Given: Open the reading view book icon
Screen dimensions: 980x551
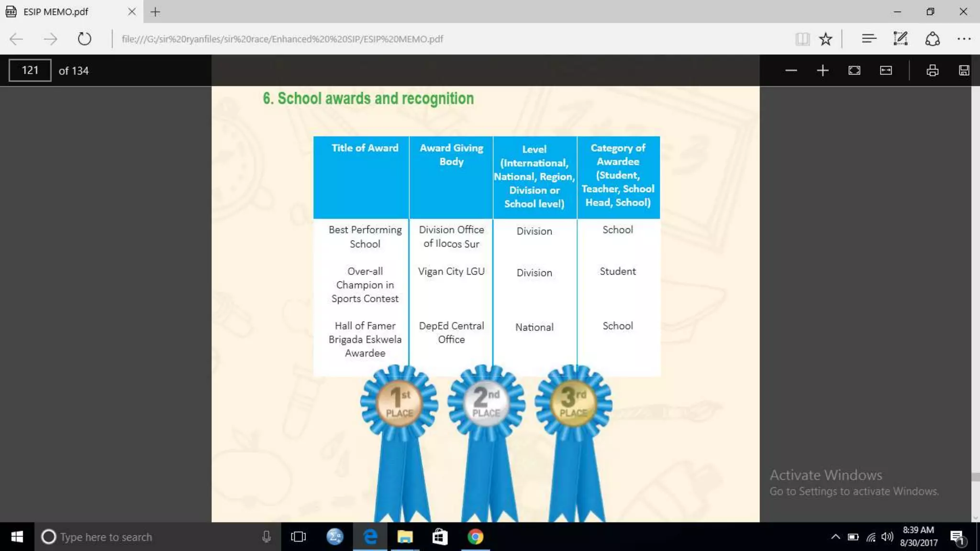Looking at the screenshot, I should pos(802,39).
